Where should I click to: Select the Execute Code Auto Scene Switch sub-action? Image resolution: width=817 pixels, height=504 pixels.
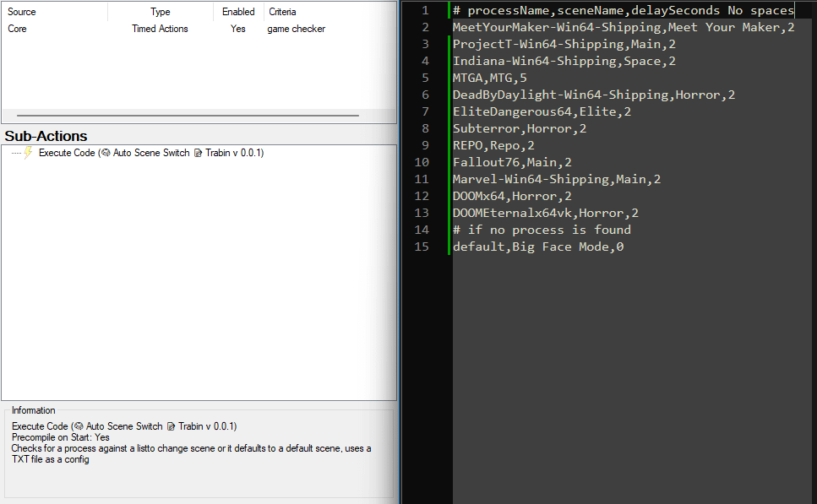point(150,154)
